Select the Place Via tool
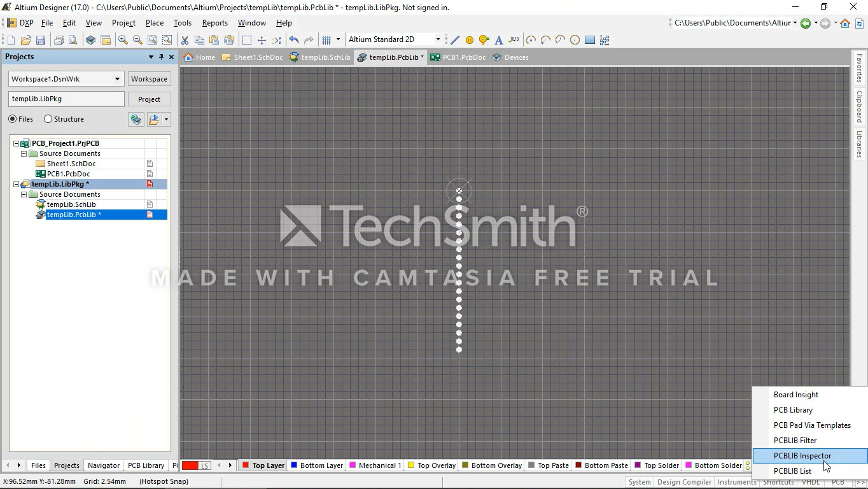Viewport: 868px width, 489px height. coord(484,40)
